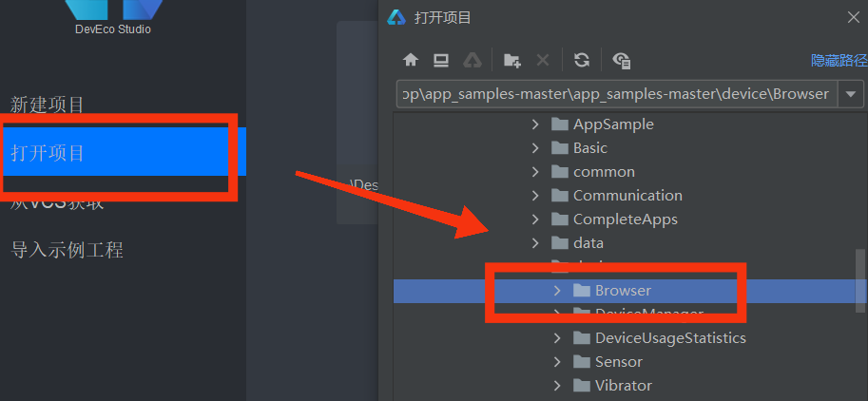The height and width of the screenshot is (401, 868).
Task: Click the file tree vertical scrollbar
Action: point(860,281)
